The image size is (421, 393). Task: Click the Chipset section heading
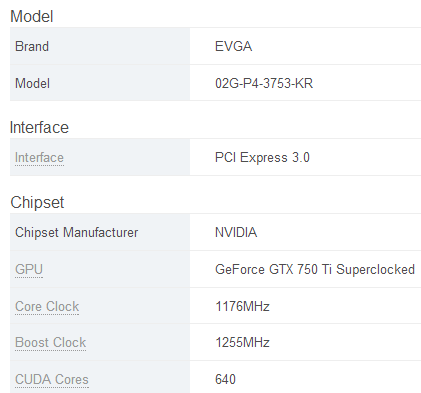tap(37, 202)
